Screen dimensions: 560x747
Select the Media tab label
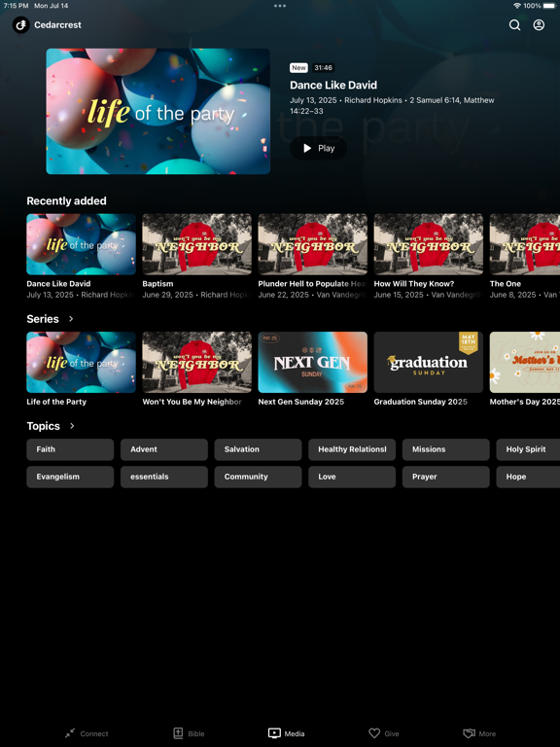pyautogui.click(x=295, y=733)
